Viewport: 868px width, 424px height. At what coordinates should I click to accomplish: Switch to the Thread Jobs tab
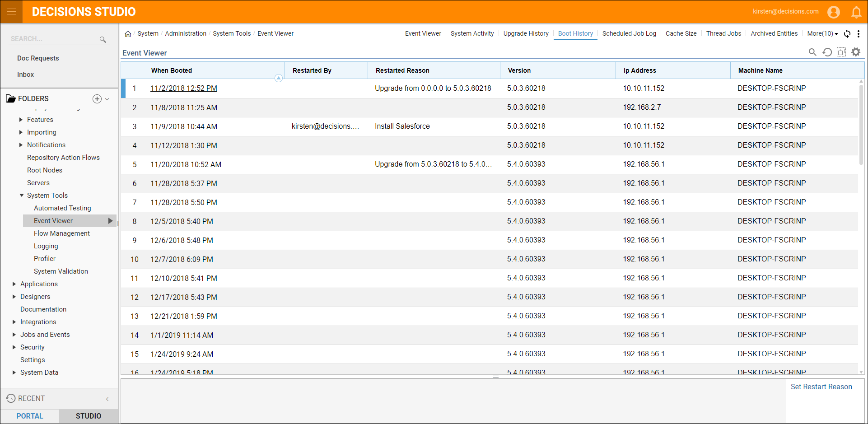(723, 34)
